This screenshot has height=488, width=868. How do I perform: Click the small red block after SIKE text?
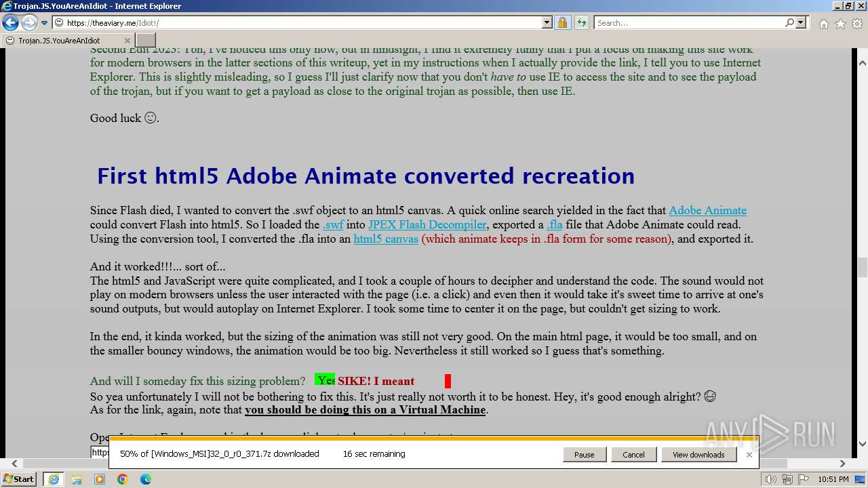pos(448,381)
